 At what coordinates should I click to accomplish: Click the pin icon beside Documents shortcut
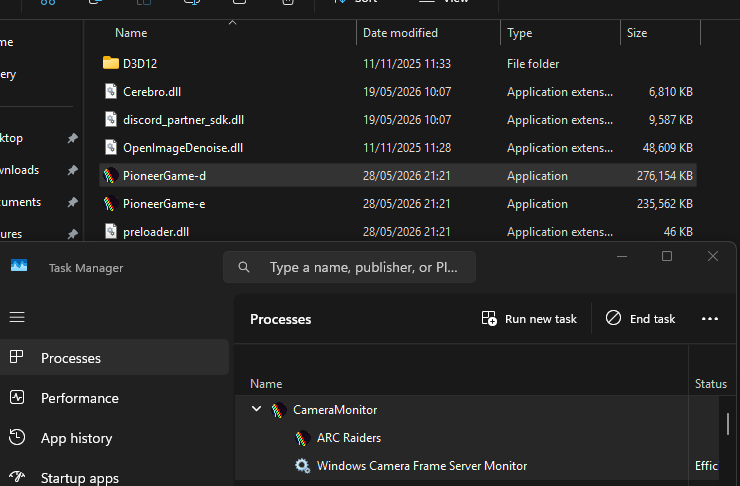72,202
